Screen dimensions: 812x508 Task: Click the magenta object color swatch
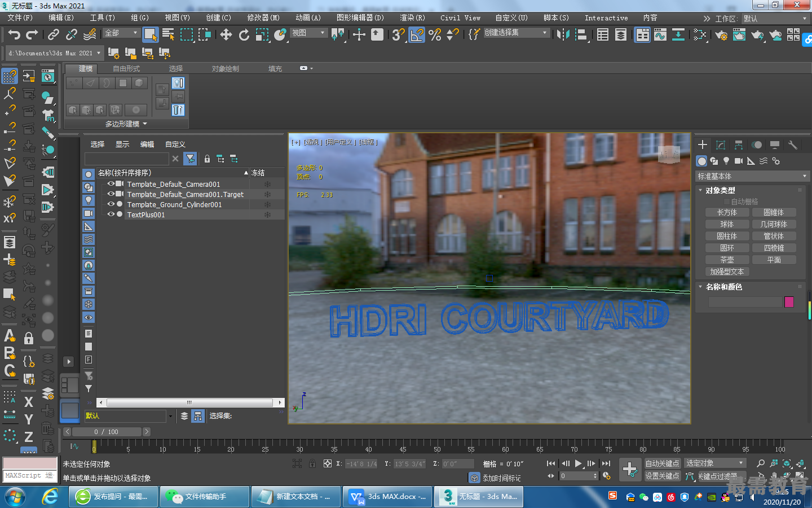click(789, 302)
